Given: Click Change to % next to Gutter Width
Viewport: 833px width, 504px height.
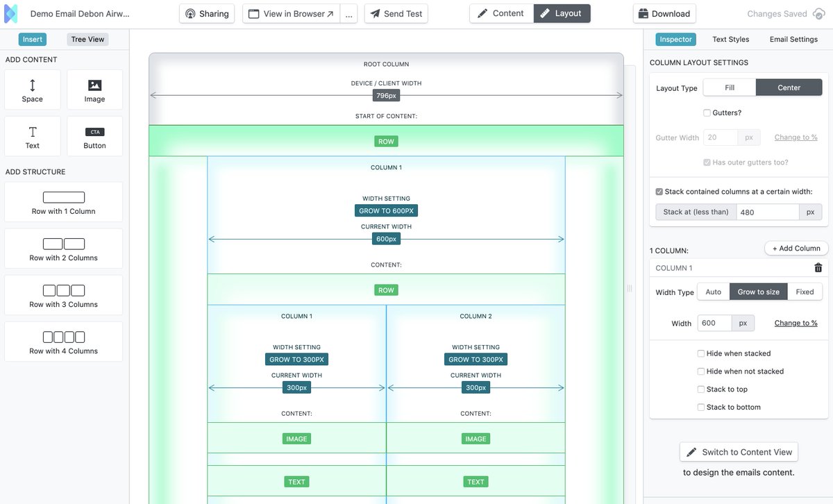Looking at the screenshot, I should (x=796, y=137).
